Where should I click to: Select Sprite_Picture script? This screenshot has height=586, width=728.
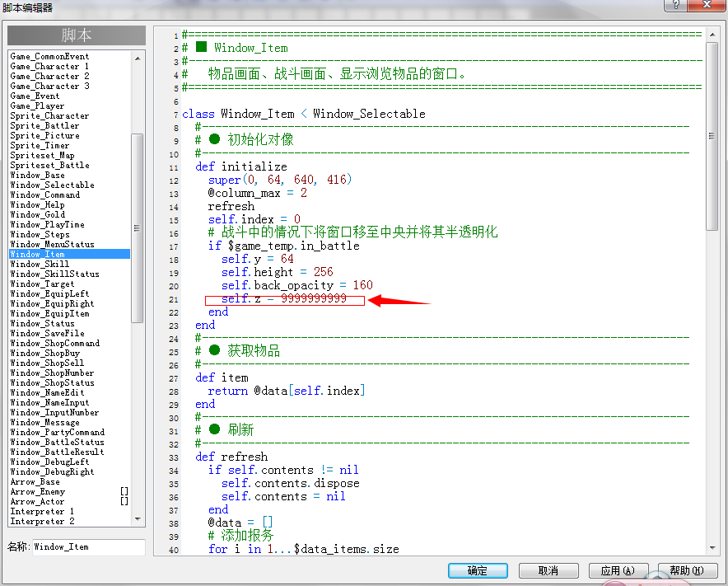coord(44,136)
